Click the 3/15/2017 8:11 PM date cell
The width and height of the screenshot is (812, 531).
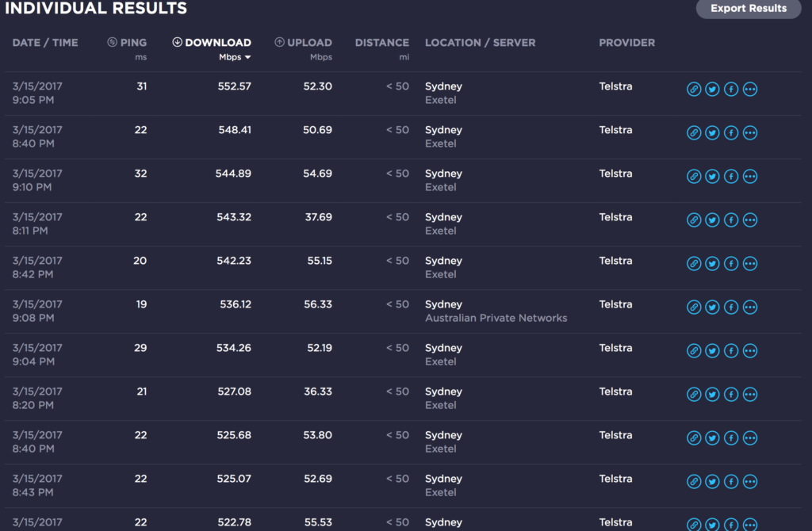(x=37, y=223)
